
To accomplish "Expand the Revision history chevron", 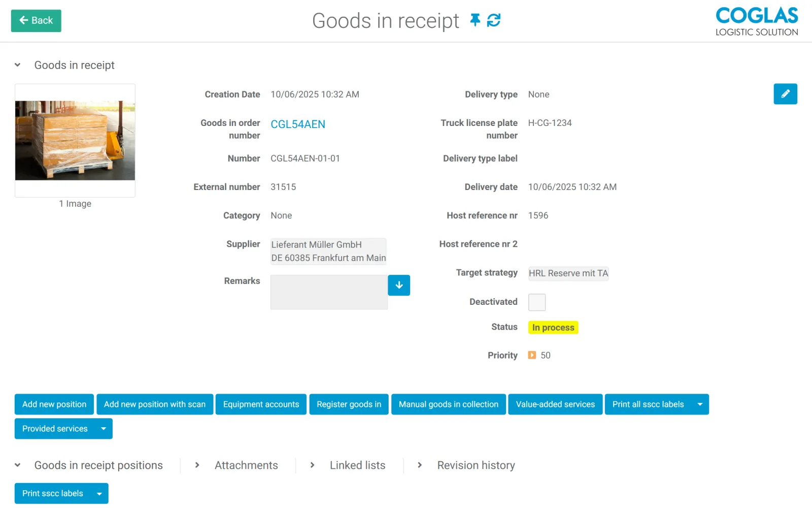I will point(420,465).
